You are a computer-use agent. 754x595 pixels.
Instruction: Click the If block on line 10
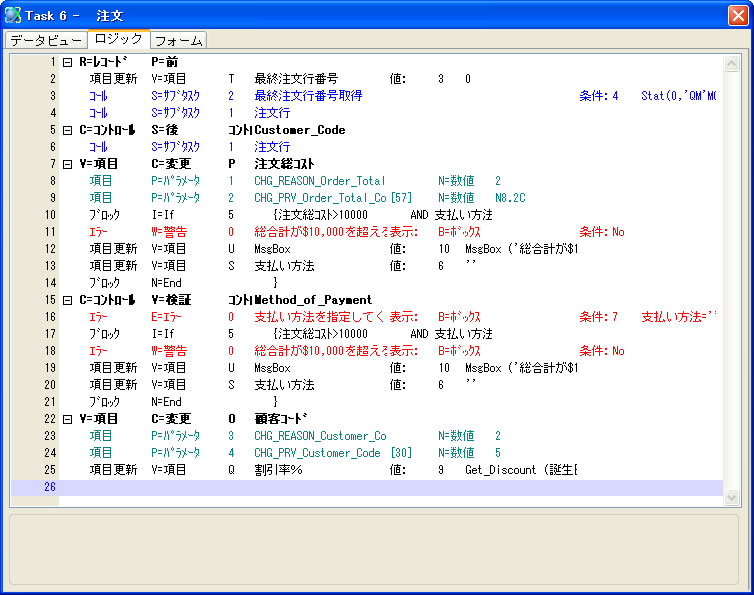coord(367,215)
